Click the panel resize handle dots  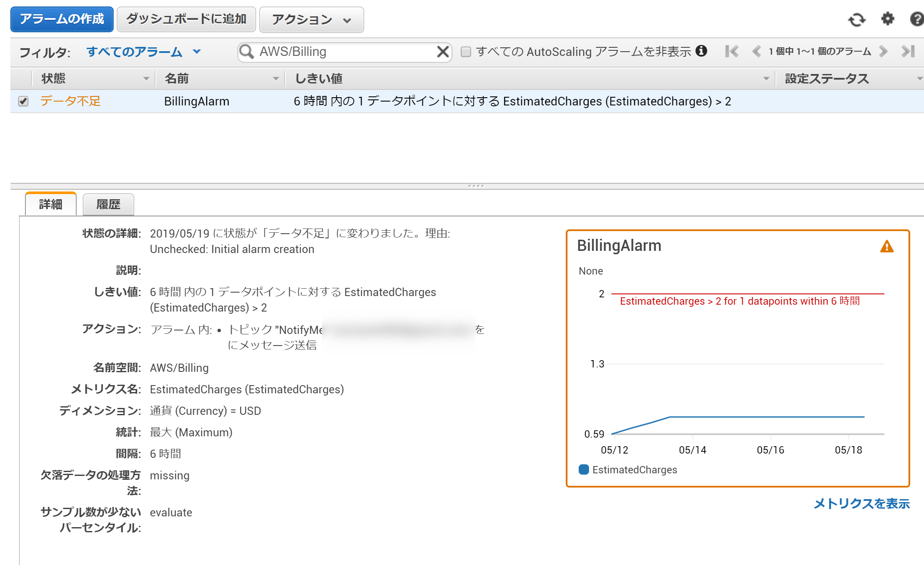476,186
